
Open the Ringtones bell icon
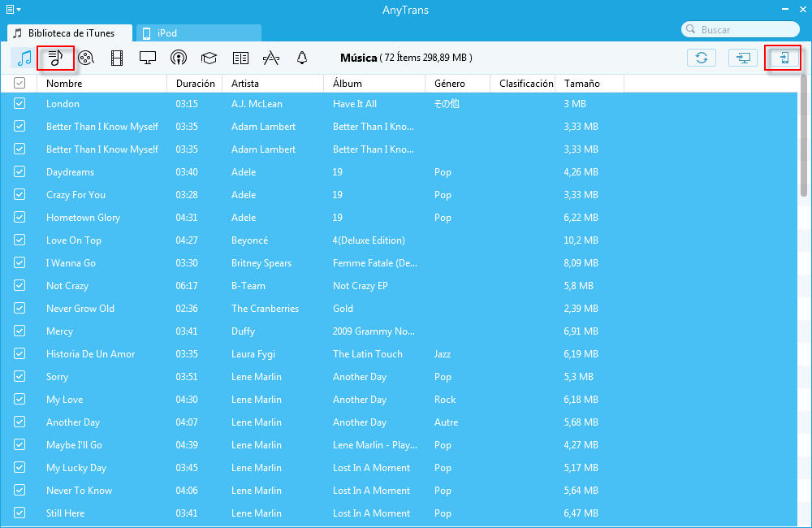[302, 58]
